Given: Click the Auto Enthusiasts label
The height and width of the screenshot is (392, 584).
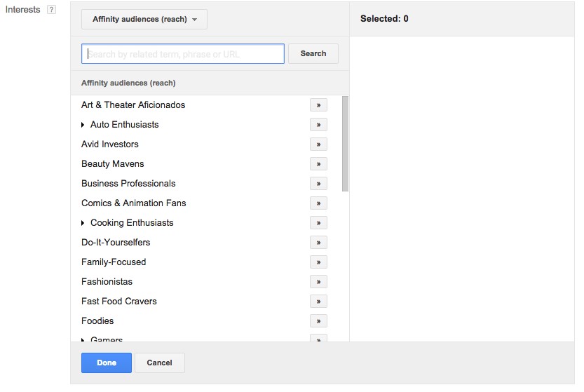Looking at the screenshot, I should coord(124,125).
